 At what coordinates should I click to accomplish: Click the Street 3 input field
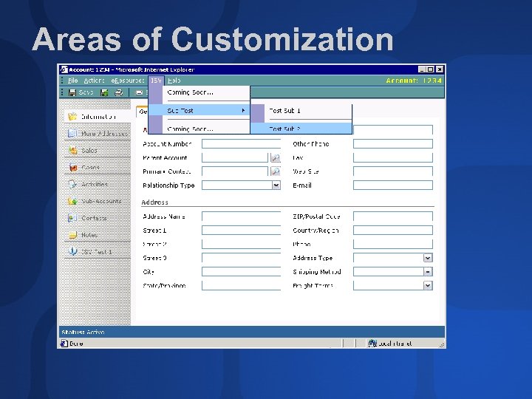241,258
